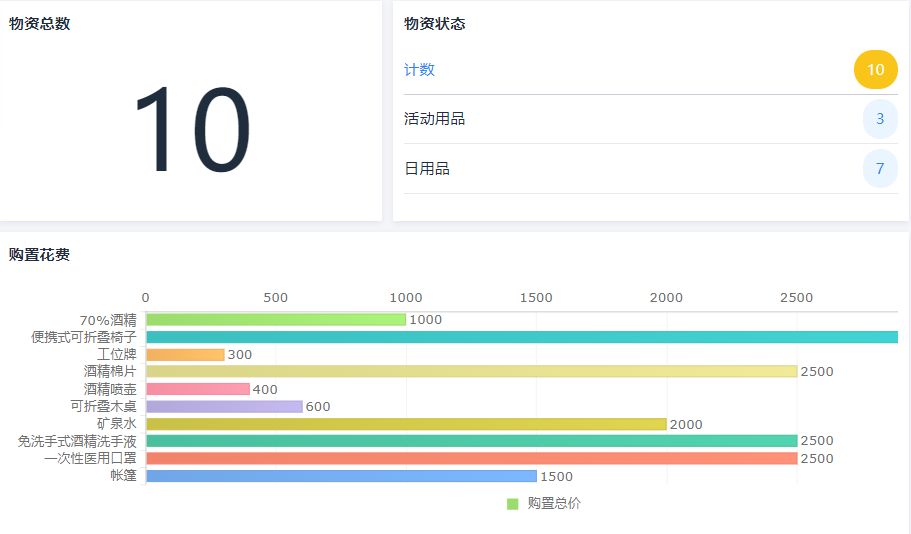Click the yellow 10 count badge

tap(875, 70)
